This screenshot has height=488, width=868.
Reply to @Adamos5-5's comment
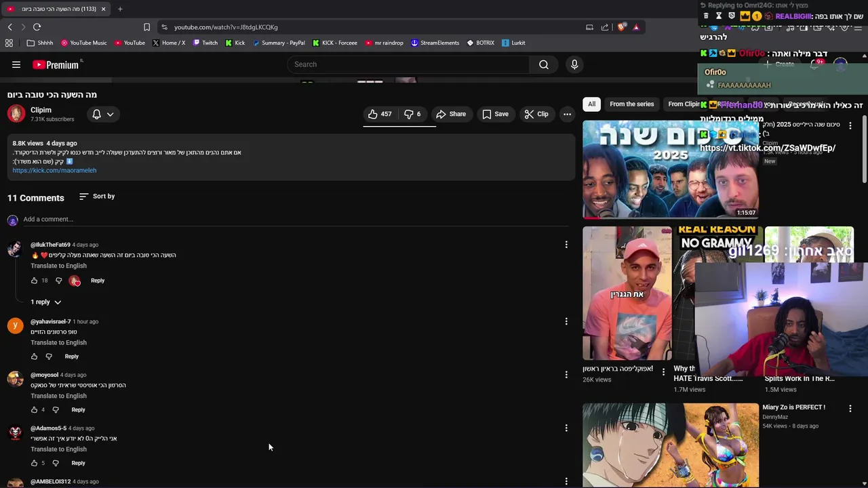pyautogui.click(x=78, y=463)
